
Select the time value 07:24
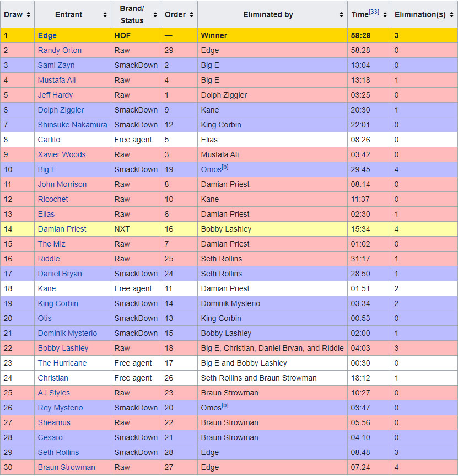tap(360, 467)
